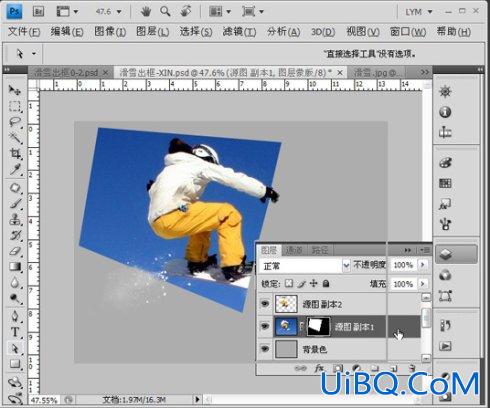Pick the Zoom tool in application bar

point(165,12)
